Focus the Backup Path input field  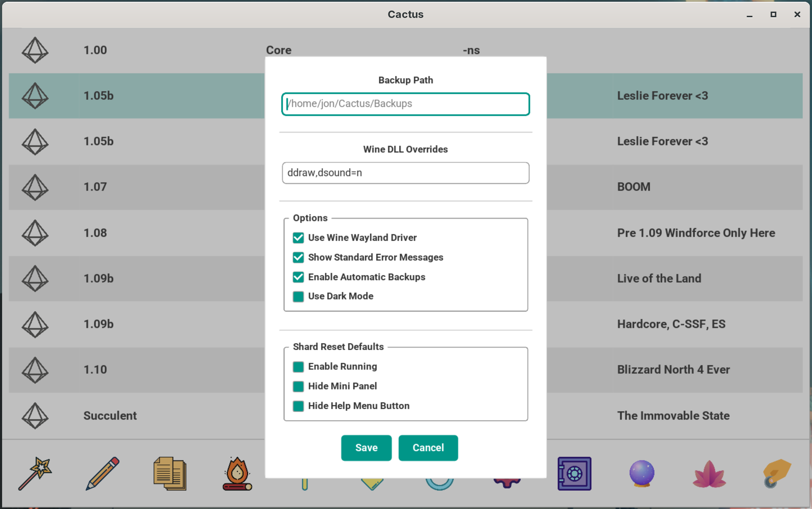406,104
